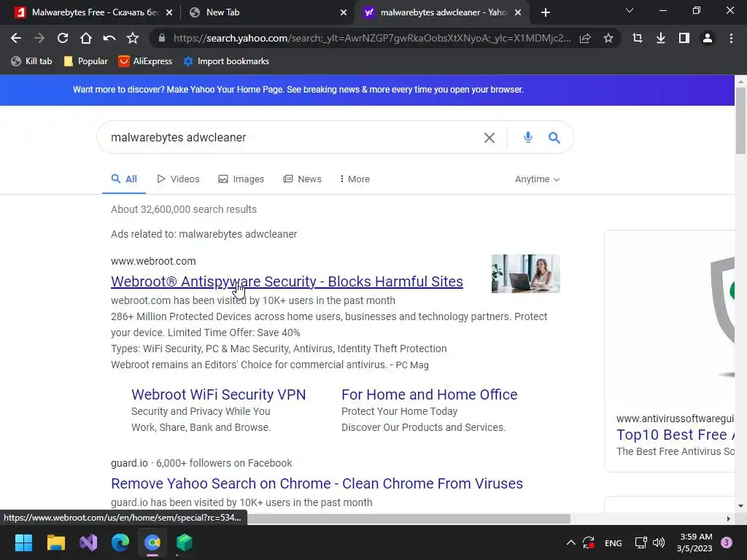Open the notification center badge
Screen dimensions: 747x560
click(727, 542)
